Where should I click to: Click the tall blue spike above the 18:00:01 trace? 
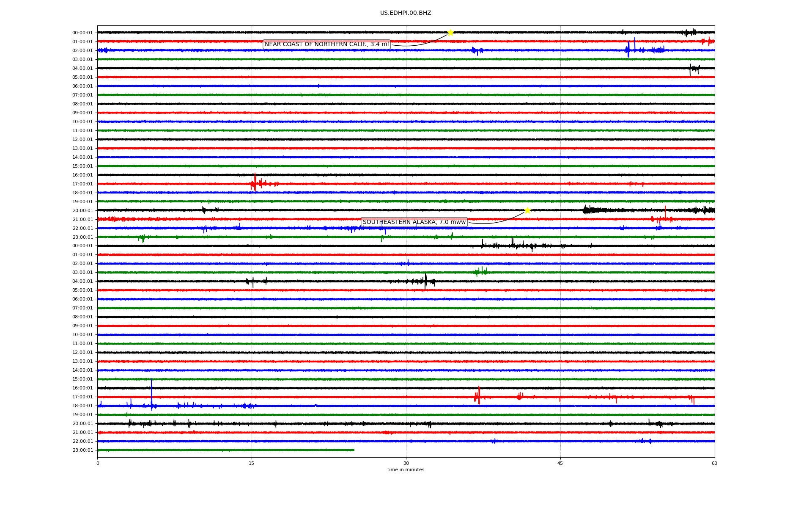click(151, 392)
